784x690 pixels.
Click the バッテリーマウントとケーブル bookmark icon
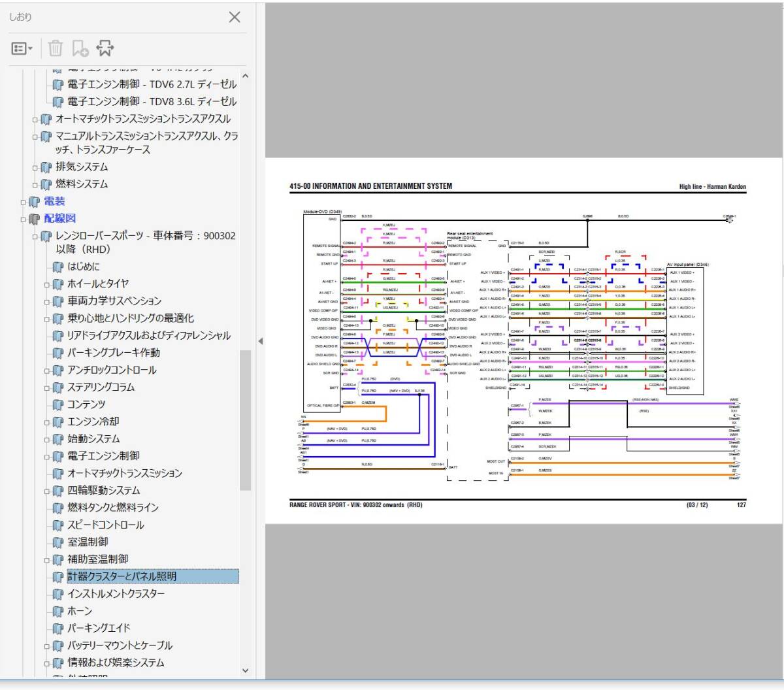[x=57, y=646]
